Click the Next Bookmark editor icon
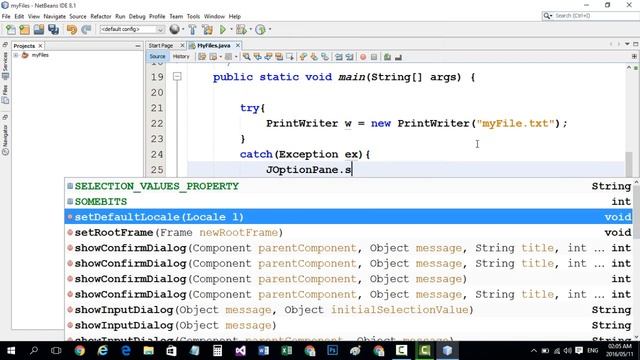The width and height of the screenshot is (640, 360). pos(314,57)
